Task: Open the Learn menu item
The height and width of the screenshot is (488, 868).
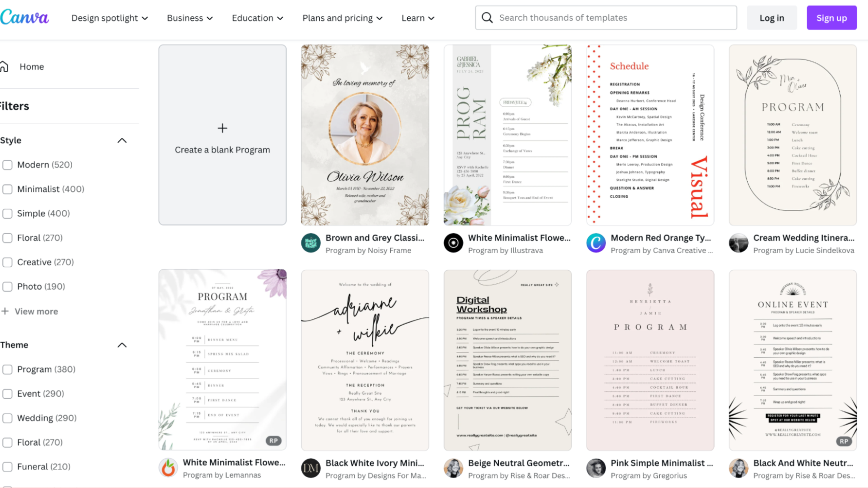Action: click(x=417, y=18)
